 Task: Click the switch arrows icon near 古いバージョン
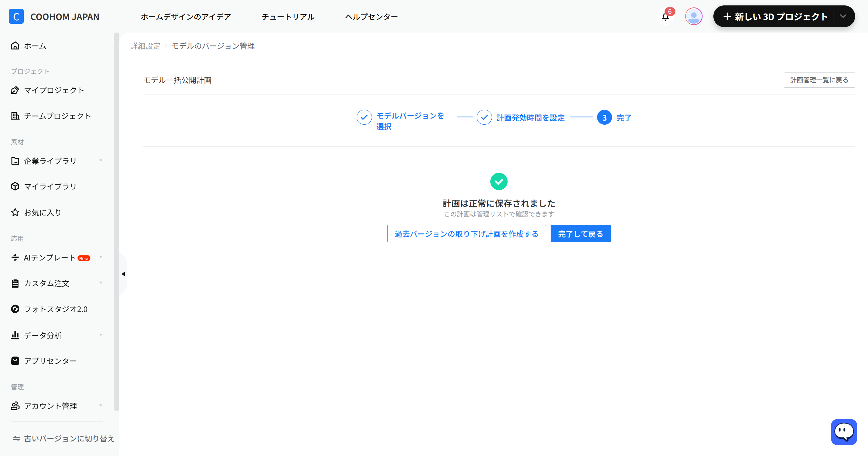tap(16, 438)
